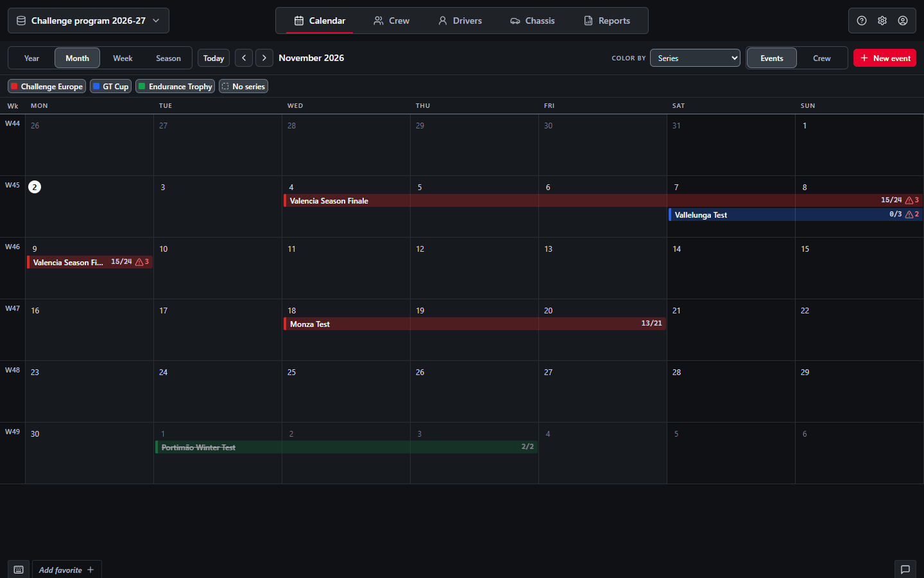Click warning icon on Valencia Season Finale
This screenshot has height=578, width=924.
909,200
